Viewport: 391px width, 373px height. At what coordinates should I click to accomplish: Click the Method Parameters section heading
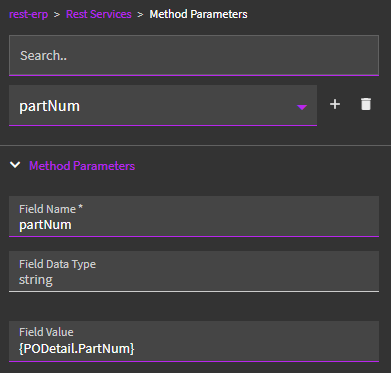pyautogui.click(x=82, y=166)
